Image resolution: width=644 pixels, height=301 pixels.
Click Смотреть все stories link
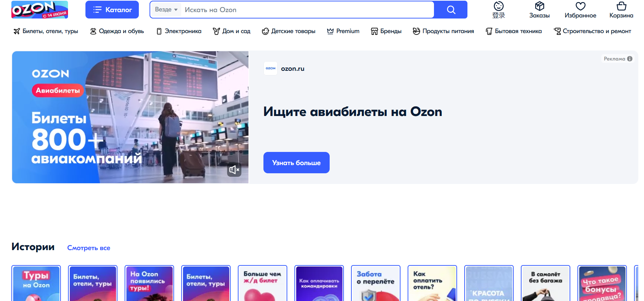point(89,248)
